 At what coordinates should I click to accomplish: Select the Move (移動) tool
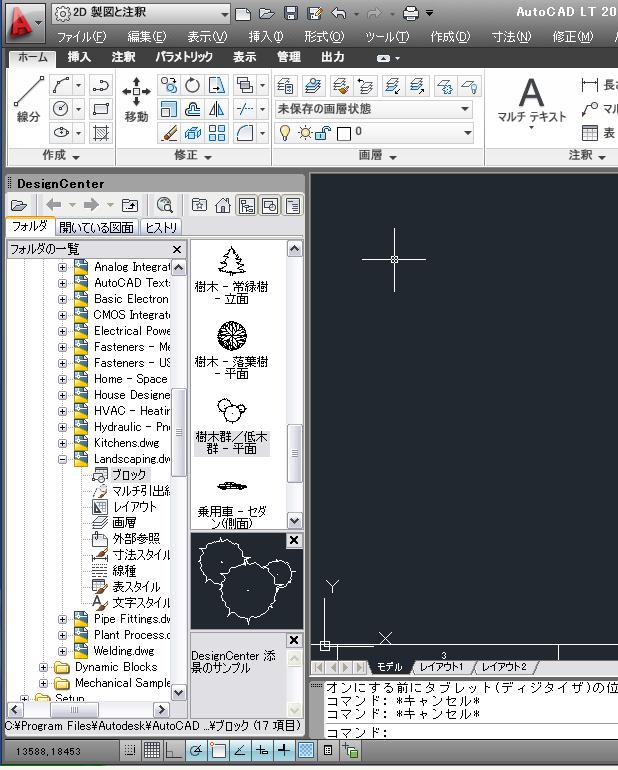tap(136, 100)
